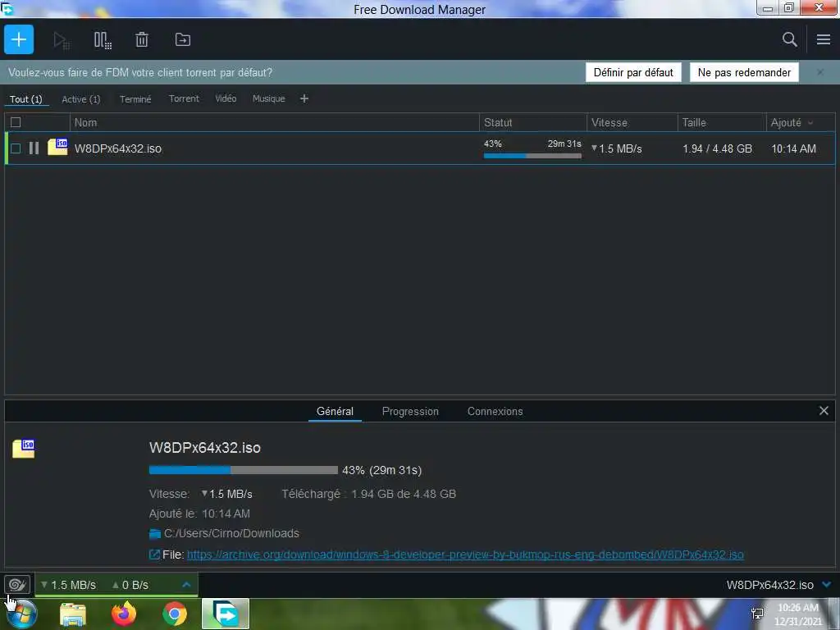Viewport: 840px width, 630px height.
Task: Click the network tray icon
Action: tap(757, 614)
